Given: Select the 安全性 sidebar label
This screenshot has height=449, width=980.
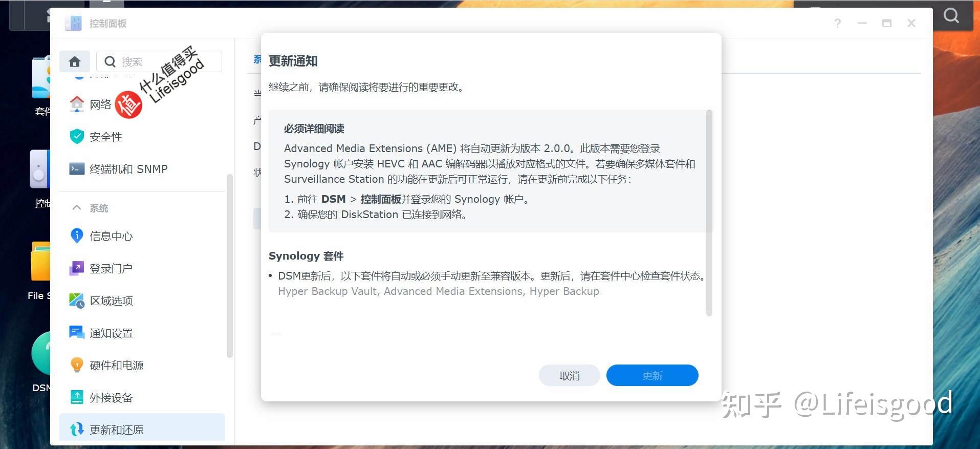Looking at the screenshot, I should click(106, 137).
